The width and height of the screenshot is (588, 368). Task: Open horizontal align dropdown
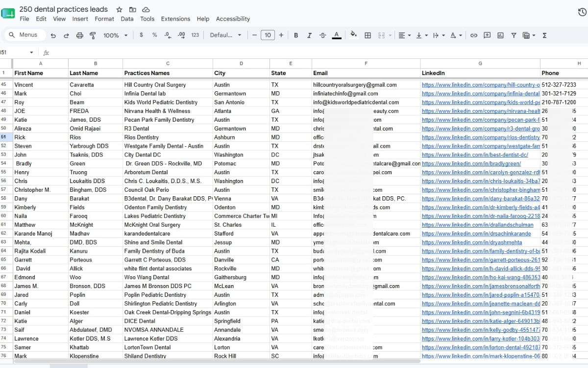[x=404, y=35]
